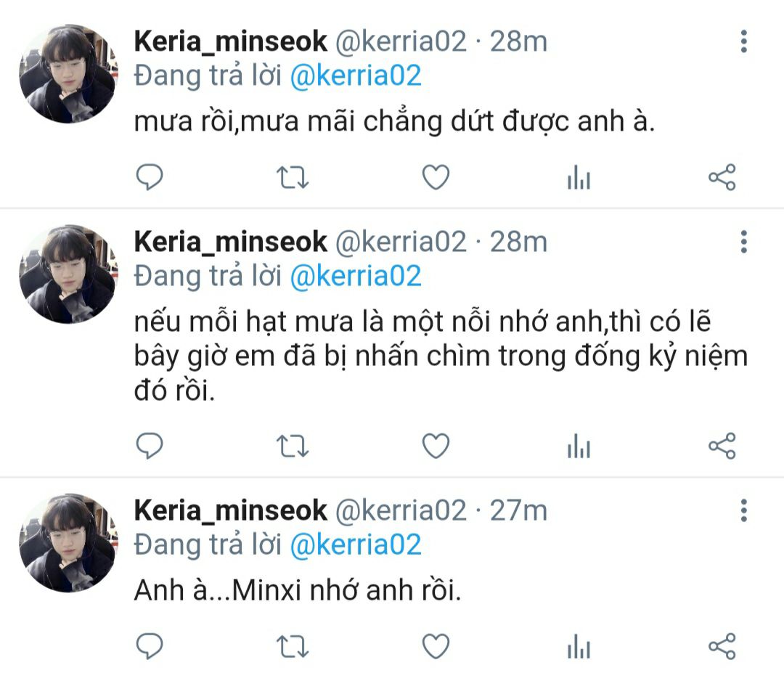The width and height of the screenshot is (784, 673).
Task: Open @kerria02 mention link in first tweet
Action: coord(355,76)
